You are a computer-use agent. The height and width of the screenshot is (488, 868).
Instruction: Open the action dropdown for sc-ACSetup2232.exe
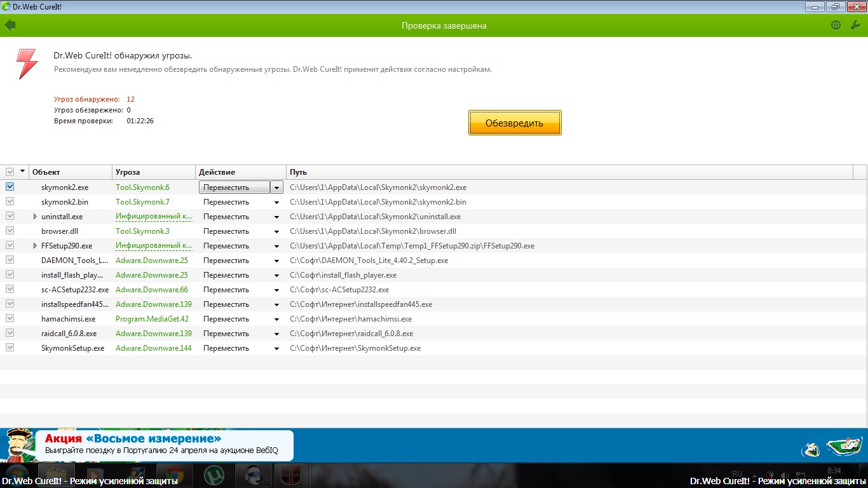coord(276,290)
